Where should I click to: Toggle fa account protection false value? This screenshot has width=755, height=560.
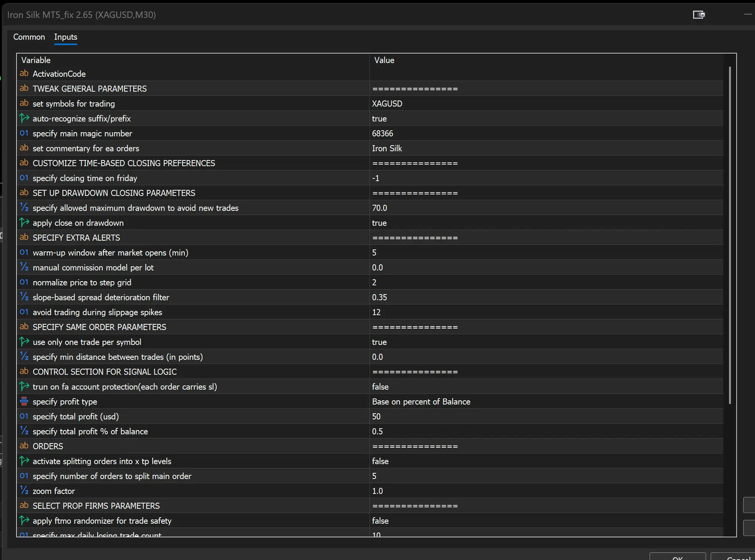click(547, 387)
